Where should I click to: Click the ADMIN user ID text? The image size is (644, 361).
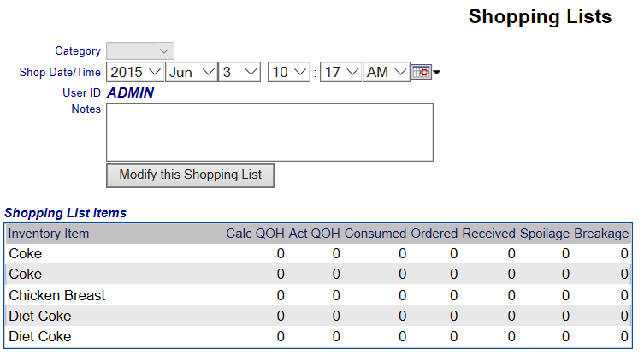tap(130, 92)
